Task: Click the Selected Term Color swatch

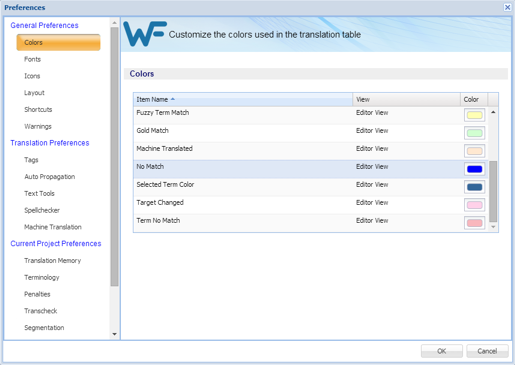Action: [x=474, y=187]
